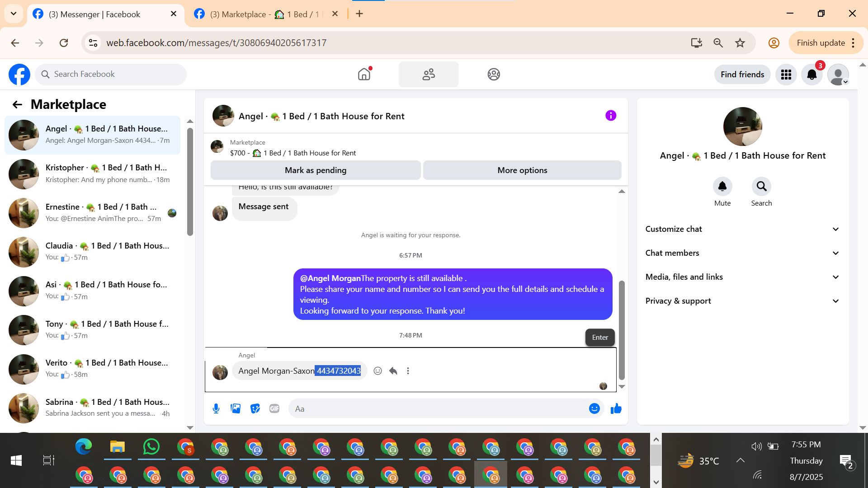Viewport: 868px width, 488px height.
Task: Open Sabrina's 1 Bed conversation
Action: click(x=92, y=408)
